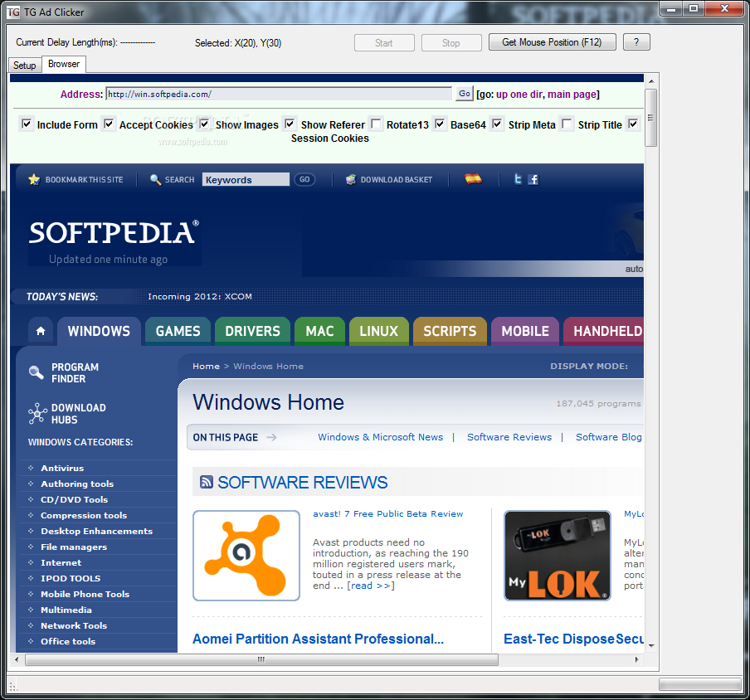Screen dimensions: 750x700
Task: Open the HANDHELD section tab
Action: point(604,331)
